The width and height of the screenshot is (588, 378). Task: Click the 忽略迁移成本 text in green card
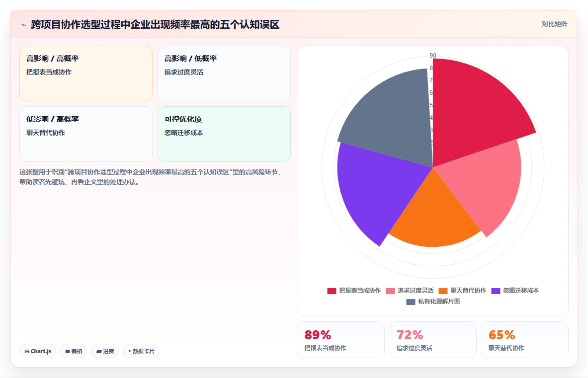click(184, 133)
